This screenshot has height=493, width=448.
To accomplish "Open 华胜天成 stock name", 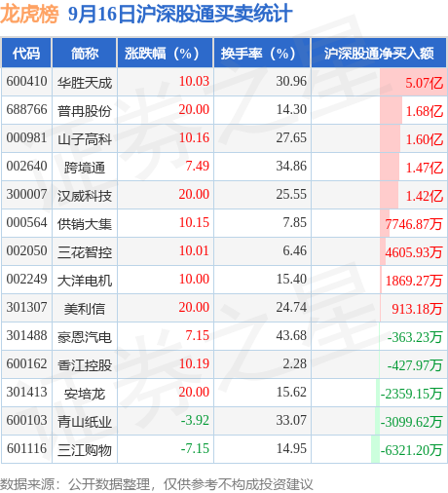I will click(85, 83).
